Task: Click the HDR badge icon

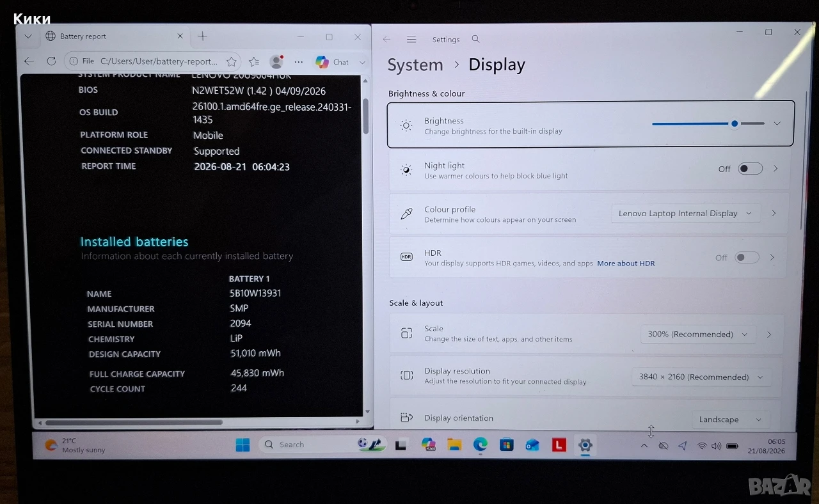Action: tap(406, 257)
